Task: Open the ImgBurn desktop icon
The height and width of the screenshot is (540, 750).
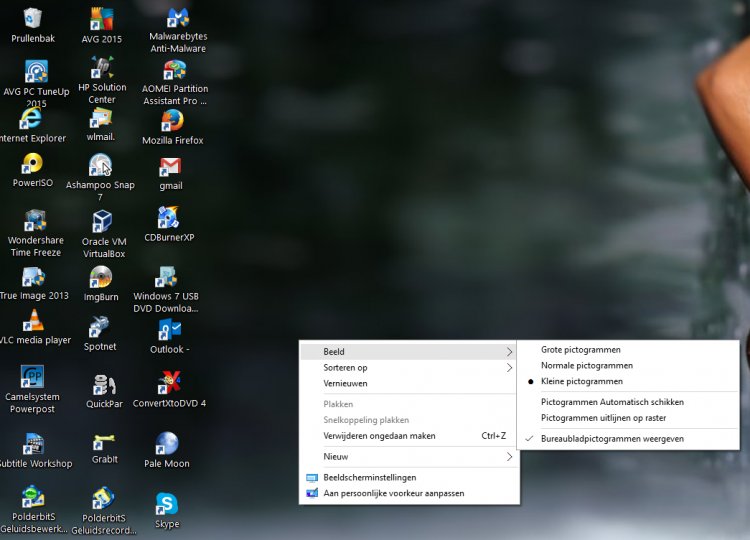Action: click(101, 278)
